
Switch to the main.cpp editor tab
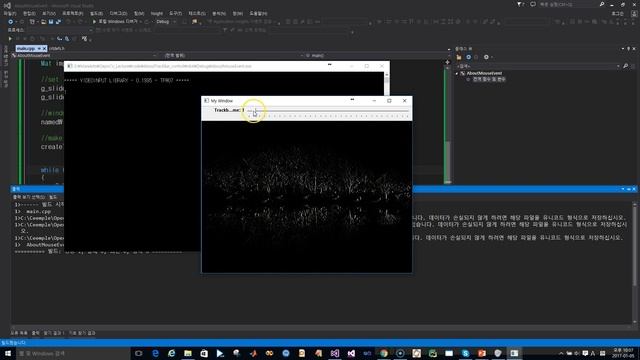(25, 49)
